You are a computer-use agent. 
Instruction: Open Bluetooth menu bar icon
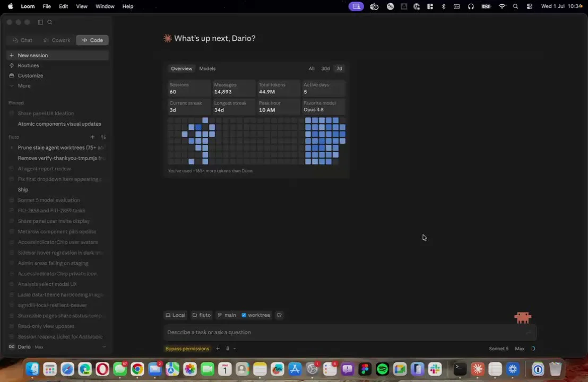click(x=444, y=6)
